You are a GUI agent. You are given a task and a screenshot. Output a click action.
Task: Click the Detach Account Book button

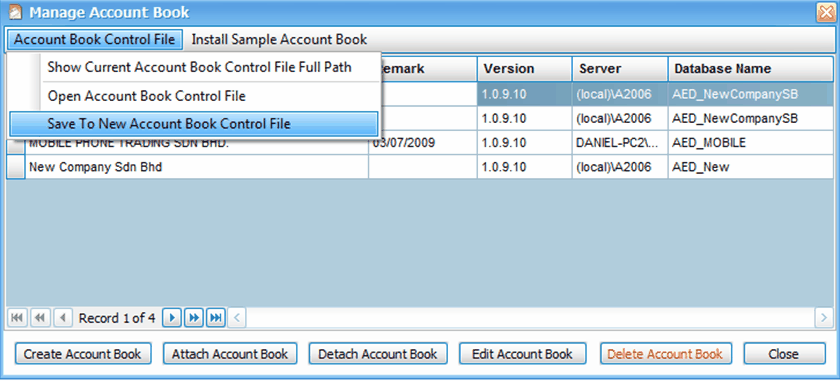pos(378,354)
